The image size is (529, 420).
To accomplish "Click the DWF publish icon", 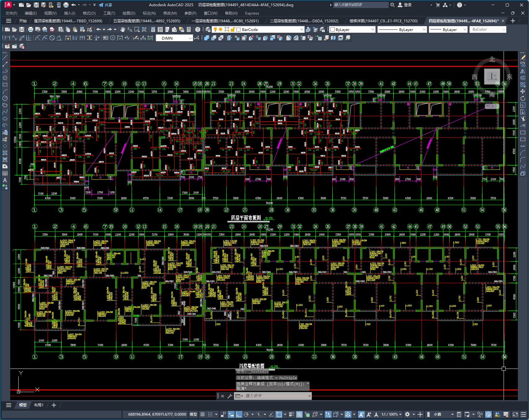I will pos(52,29).
